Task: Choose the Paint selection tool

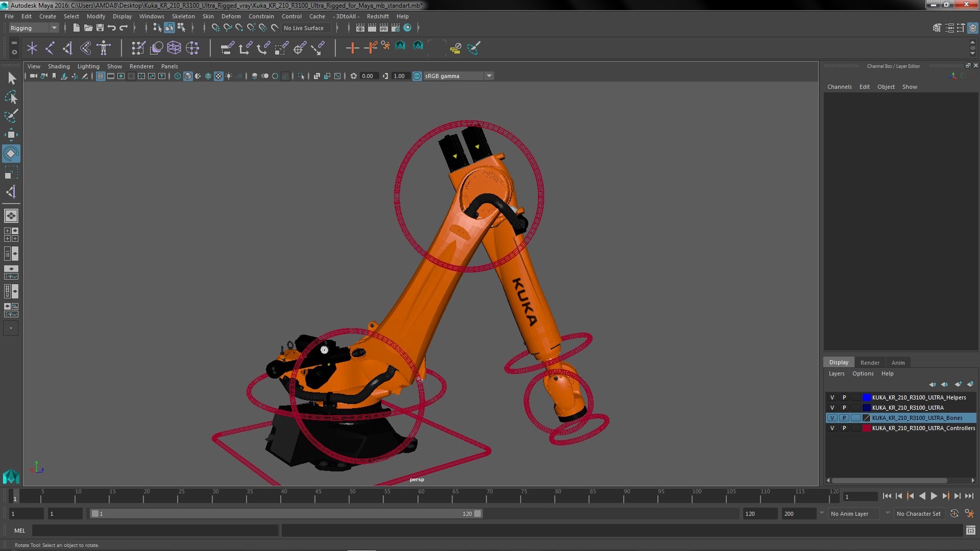Action: [11, 116]
